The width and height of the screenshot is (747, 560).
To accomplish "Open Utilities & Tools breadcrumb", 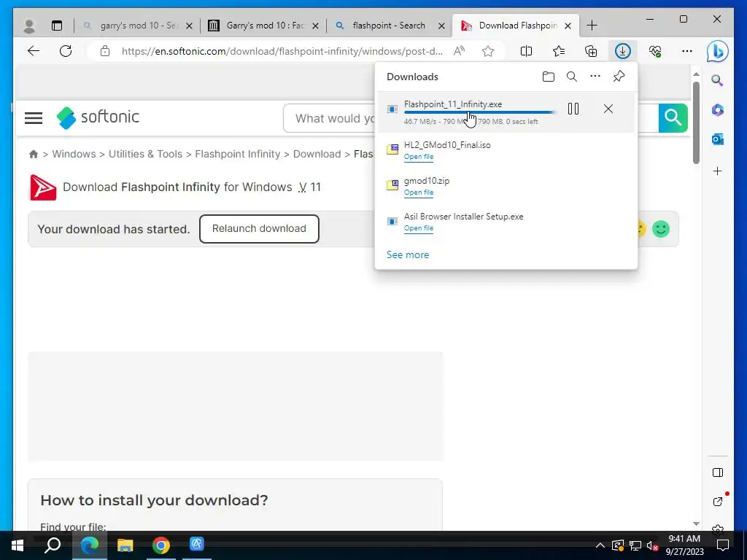I will tap(145, 155).
